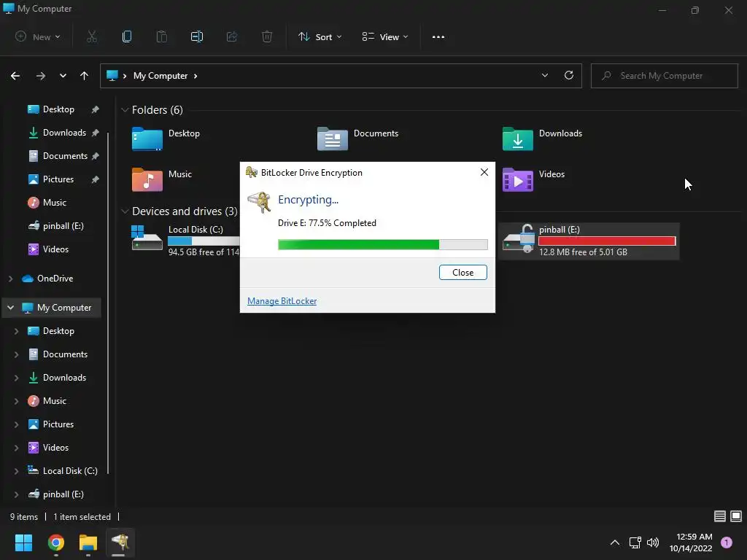Expand OneDrive in the navigation pane
Screen dimensions: 747x560
click(x=10, y=279)
